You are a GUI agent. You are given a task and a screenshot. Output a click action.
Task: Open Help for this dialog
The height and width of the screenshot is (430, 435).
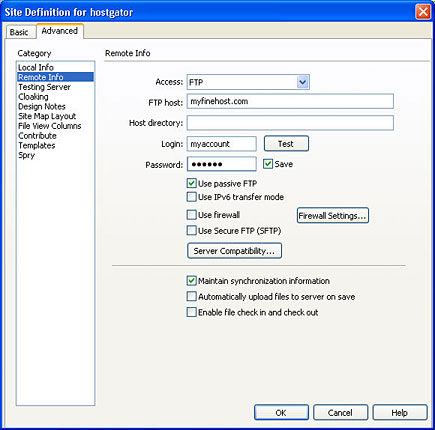400,413
